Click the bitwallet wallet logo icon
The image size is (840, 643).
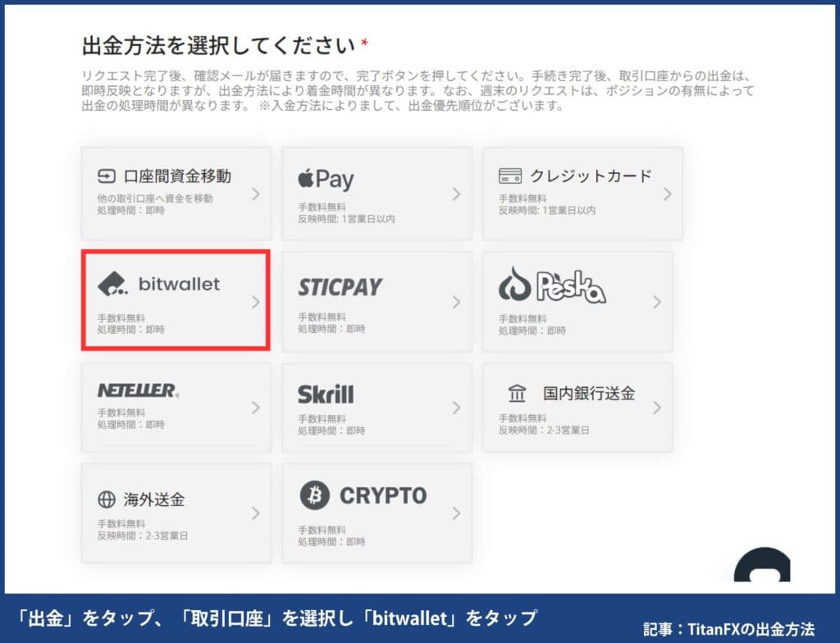click(x=113, y=284)
